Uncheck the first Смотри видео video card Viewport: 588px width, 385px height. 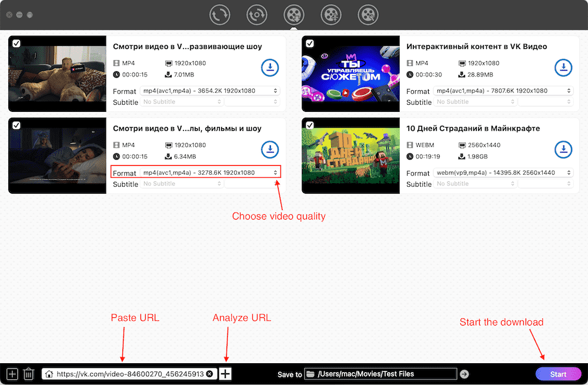point(15,43)
